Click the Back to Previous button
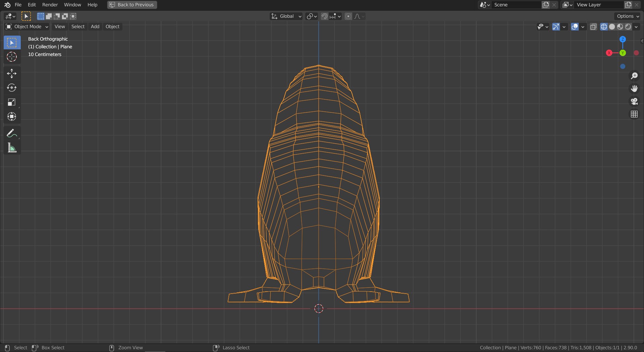 point(132,5)
